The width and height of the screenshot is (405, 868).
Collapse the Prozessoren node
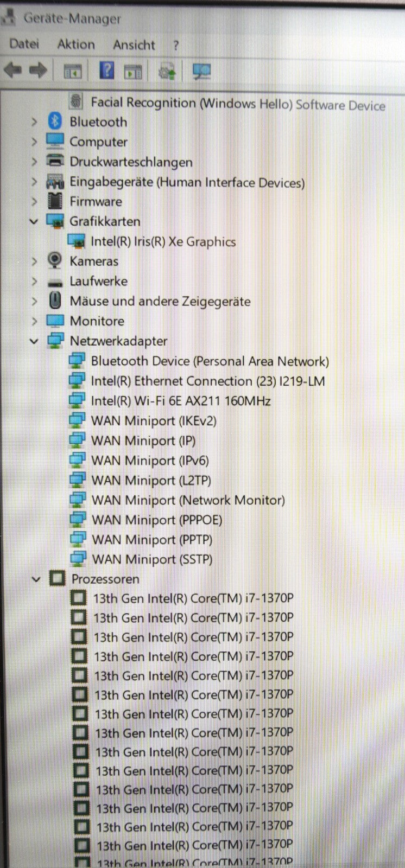pos(36,579)
